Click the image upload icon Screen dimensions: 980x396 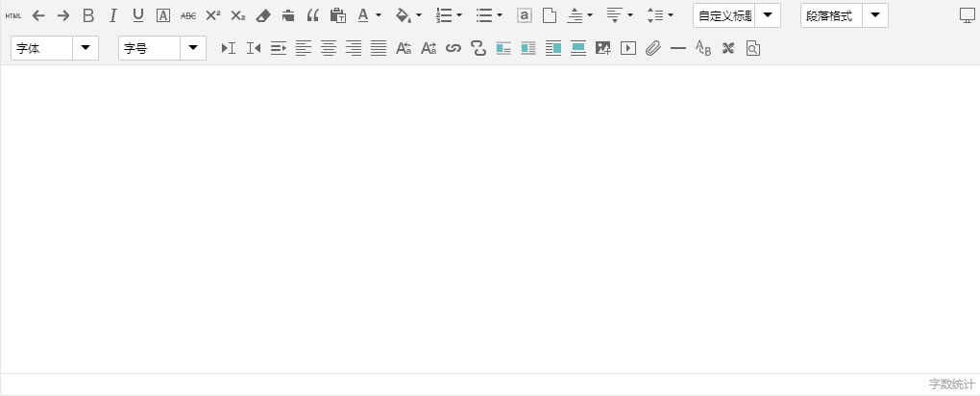[x=603, y=48]
